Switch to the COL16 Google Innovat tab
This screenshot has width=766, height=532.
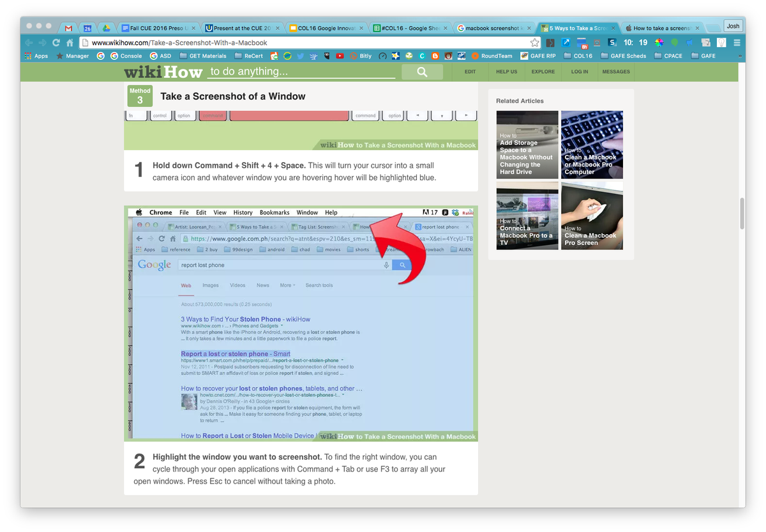pos(324,28)
